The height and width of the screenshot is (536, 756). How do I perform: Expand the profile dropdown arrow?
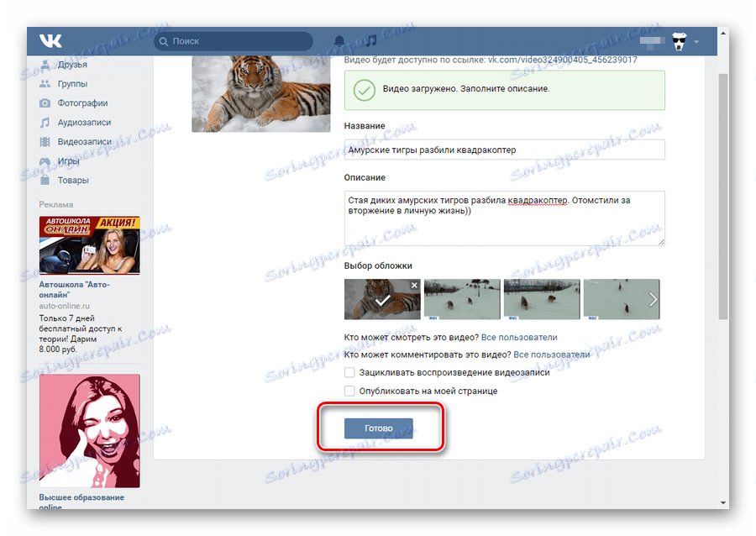point(696,42)
